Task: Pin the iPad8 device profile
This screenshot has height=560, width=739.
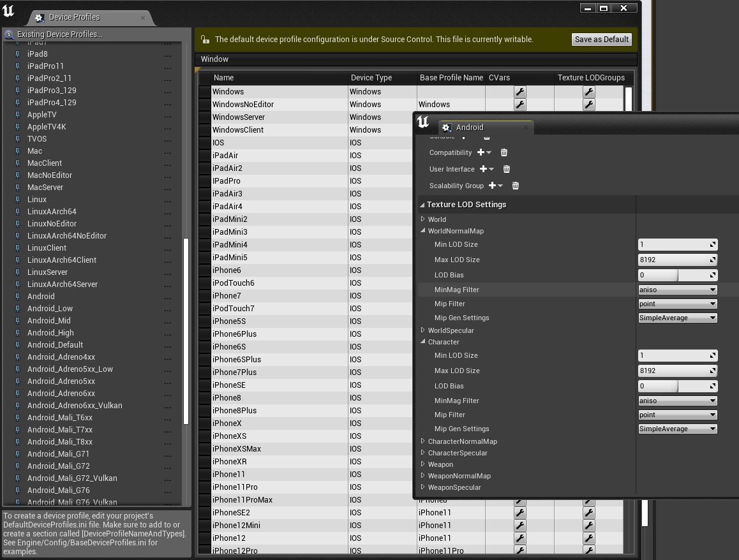Action: [x=17, y=54]
